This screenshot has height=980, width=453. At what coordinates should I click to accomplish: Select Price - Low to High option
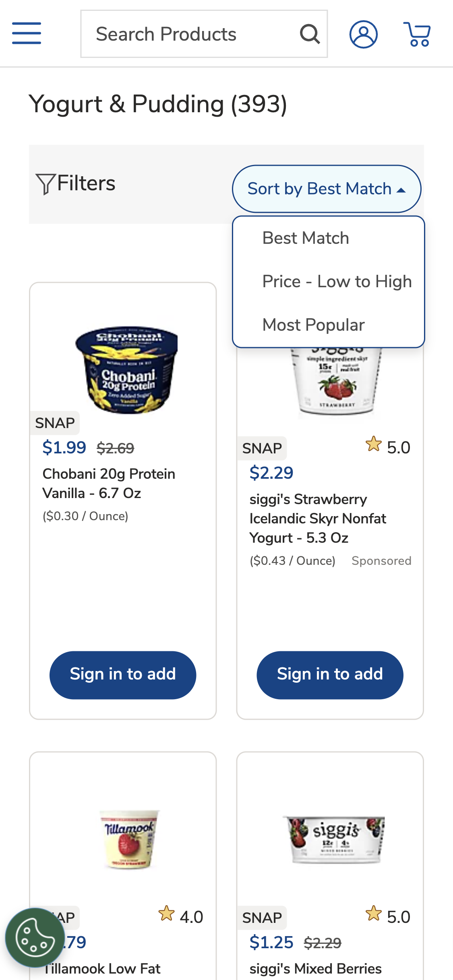pyautogui.click(x=337, y=282)
